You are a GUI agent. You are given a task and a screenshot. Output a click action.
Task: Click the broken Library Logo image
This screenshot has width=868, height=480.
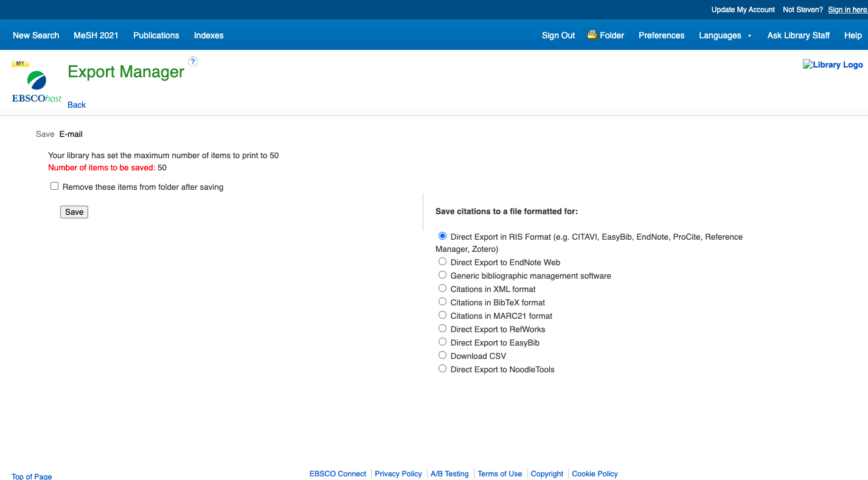833,64
